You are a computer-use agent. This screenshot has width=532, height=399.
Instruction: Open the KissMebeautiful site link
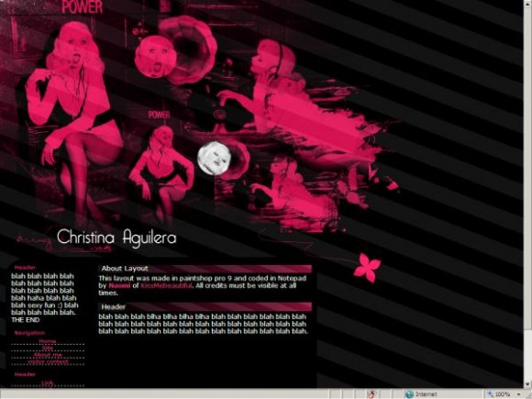click(166, 285)
